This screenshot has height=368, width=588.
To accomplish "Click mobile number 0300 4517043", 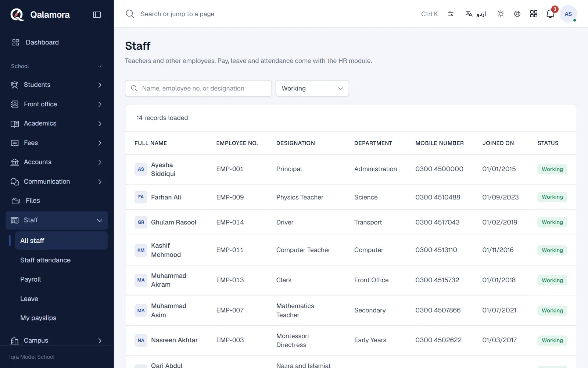I will [x=437, y=222].
